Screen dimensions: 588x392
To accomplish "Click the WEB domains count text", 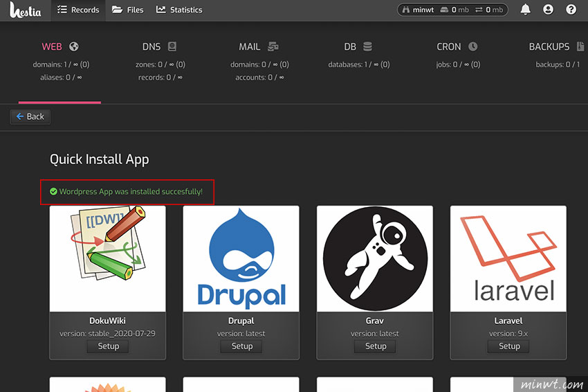I will tap(61, 64).
